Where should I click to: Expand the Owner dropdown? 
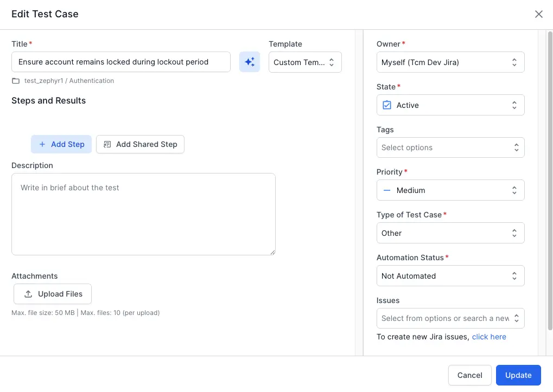[450, 62]
